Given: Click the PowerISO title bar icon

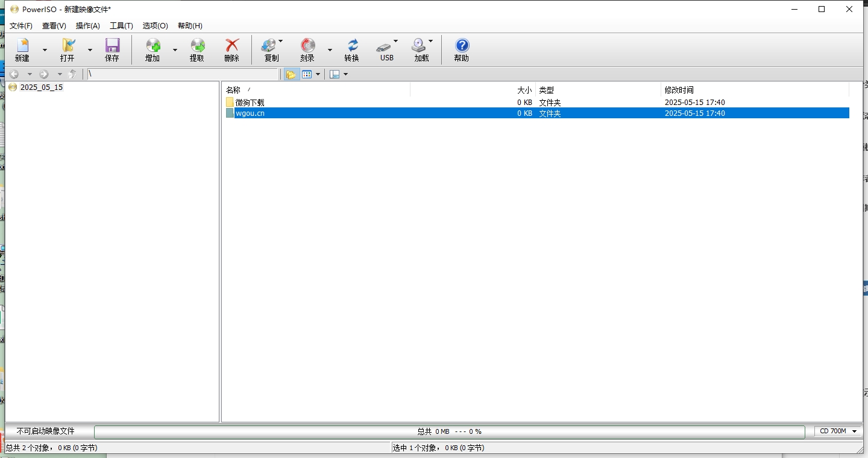Looking at the screenshot, I should click(14, 9).
